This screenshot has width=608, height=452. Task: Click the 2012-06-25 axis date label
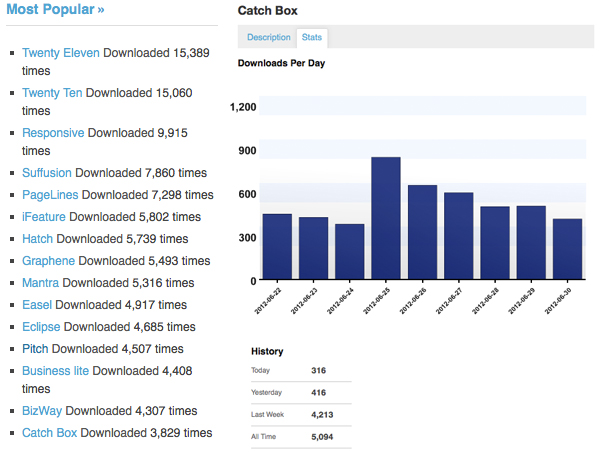coord(377,301)
